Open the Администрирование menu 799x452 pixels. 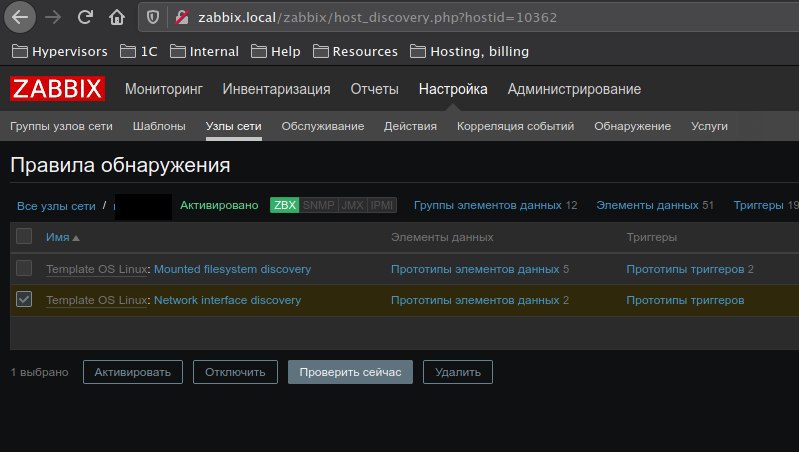(574, 89)
